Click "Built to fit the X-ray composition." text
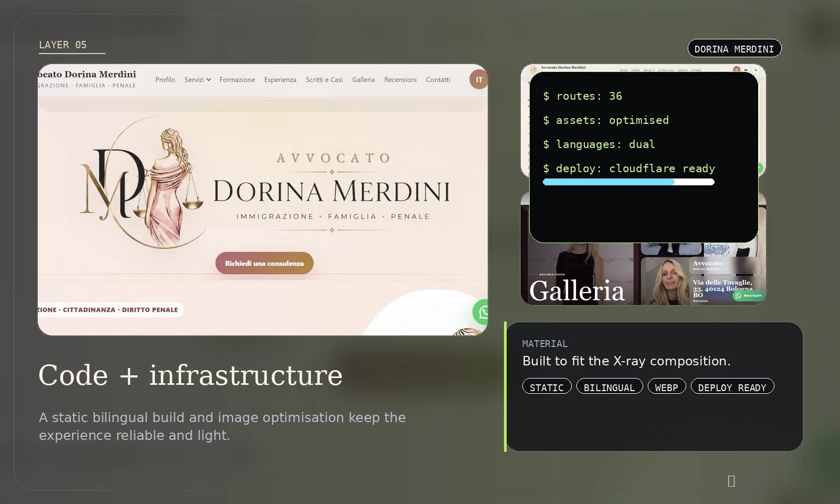 coord(626,361)
